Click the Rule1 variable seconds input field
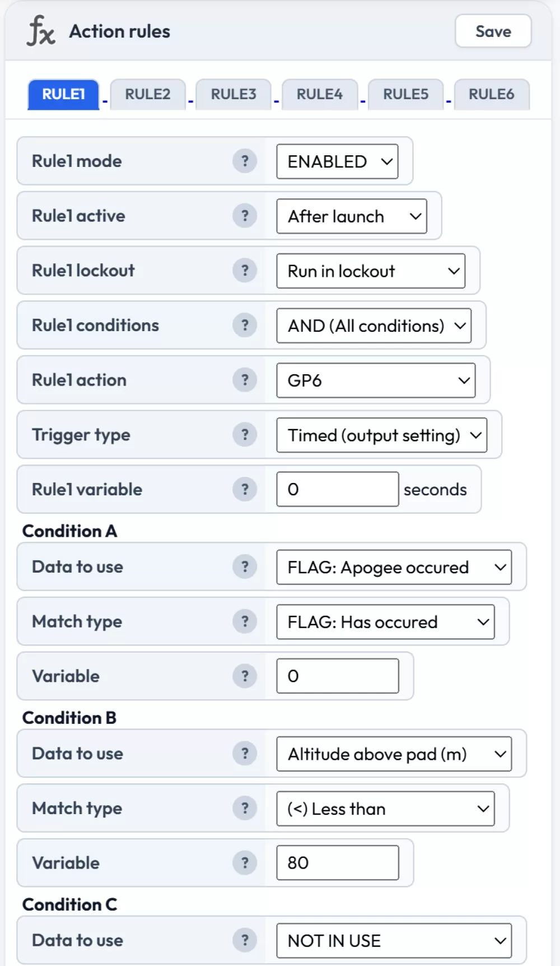560x966 pixels. coord(337,489)
